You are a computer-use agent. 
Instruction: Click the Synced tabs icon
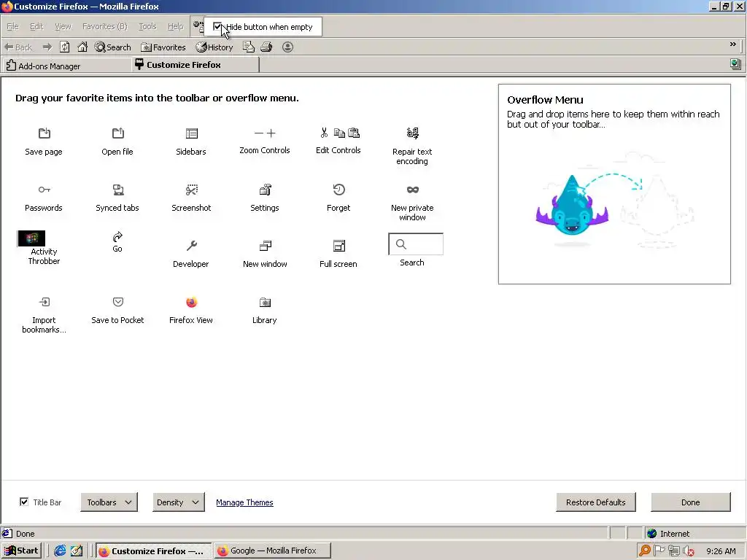(117, 190)
